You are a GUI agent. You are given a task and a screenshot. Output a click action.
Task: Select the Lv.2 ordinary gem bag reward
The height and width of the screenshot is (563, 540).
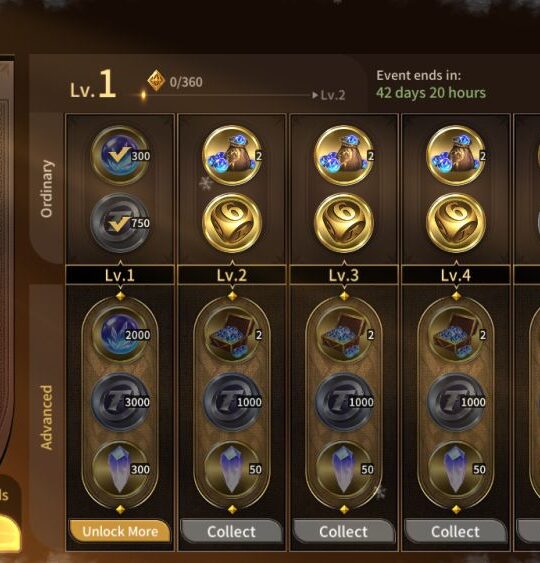point(232,155)
